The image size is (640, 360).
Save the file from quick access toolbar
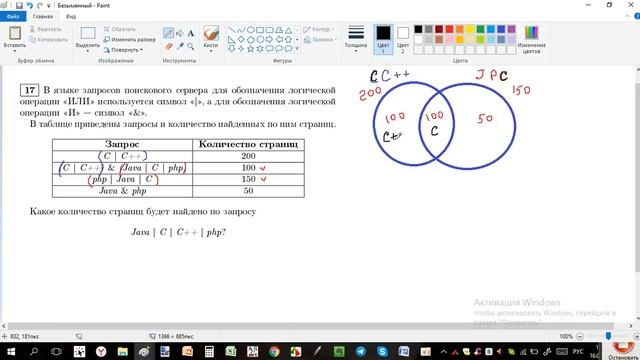point(19,6)
